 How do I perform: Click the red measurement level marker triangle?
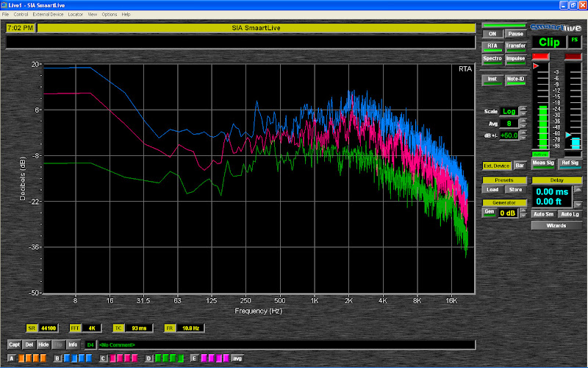[x=536, y=66]
